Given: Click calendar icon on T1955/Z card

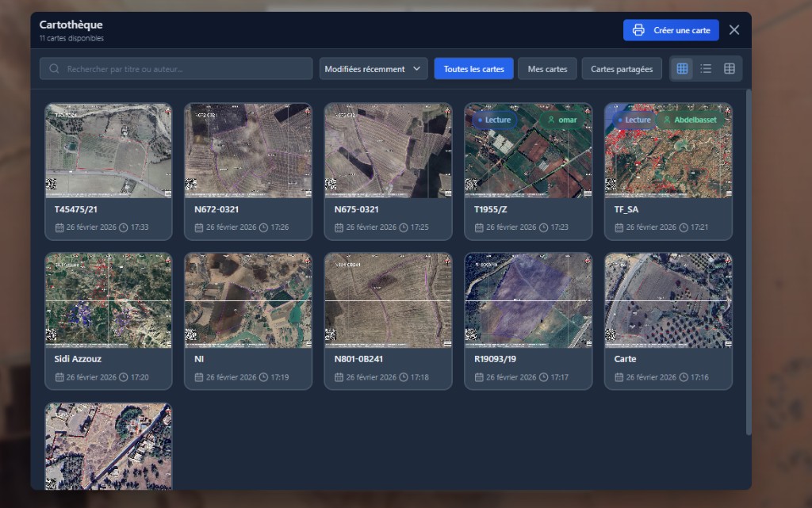Looking at the screenshot, I should pyautogui.click(x=479, y=227).
